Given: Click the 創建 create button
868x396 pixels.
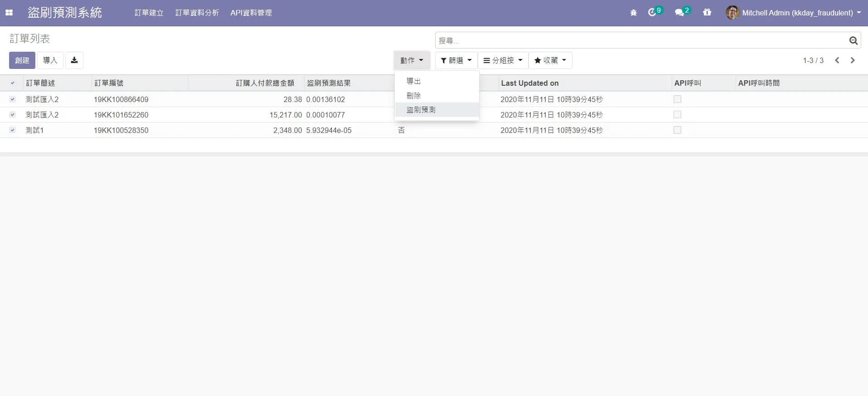Looking at the screenshot, I should click(22, 60).
